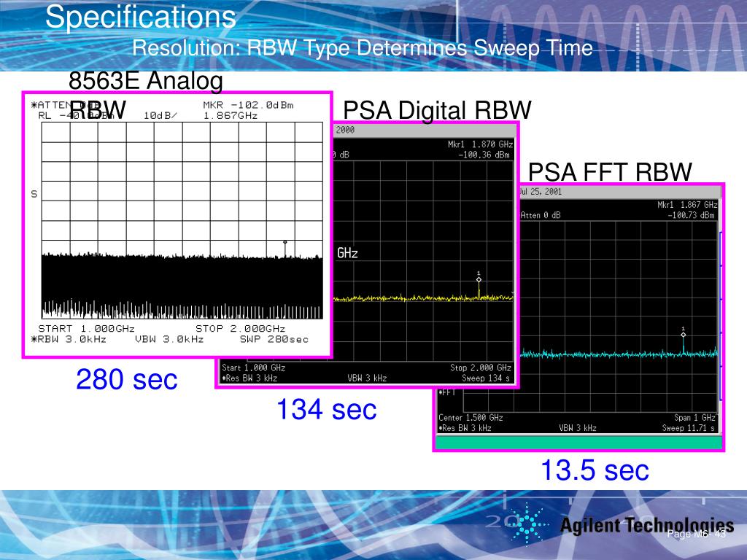The image size is (747, 560).
Task: Open the 8563E analog spectrum screenshot
Action: click(177, 225)
